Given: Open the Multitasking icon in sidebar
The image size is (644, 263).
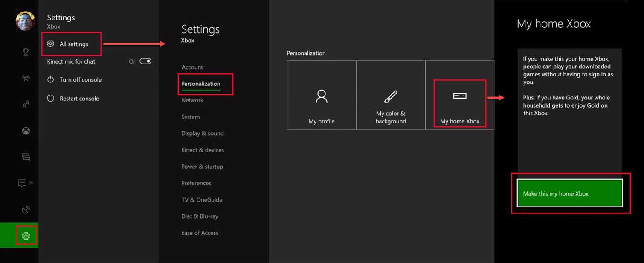Looking at the screenshot, I should (x=26, y=157).
